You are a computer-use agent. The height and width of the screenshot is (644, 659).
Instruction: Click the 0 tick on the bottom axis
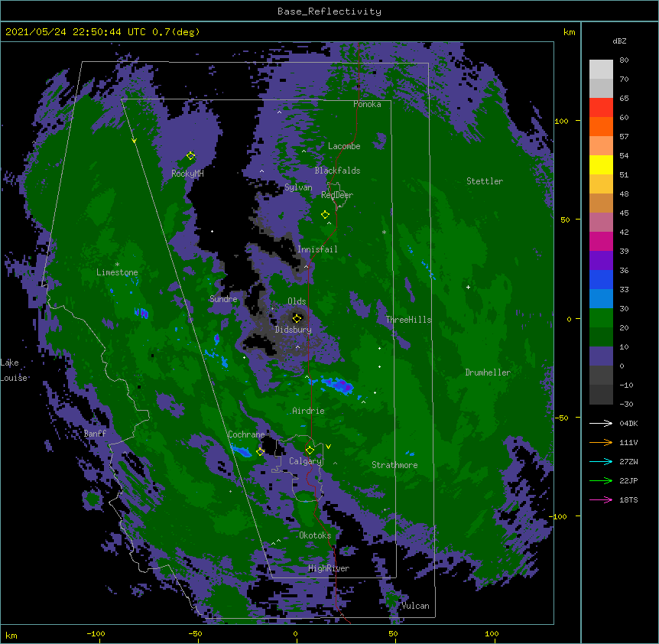coord(295,633)
